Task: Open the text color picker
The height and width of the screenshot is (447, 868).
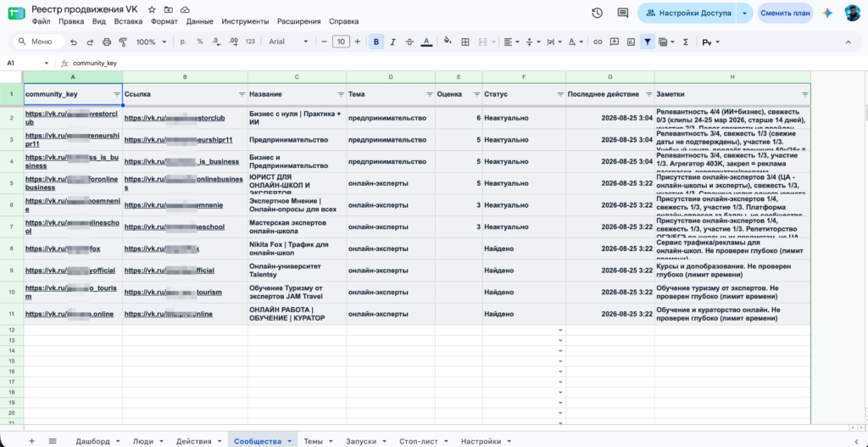Action: pos(426,42)
